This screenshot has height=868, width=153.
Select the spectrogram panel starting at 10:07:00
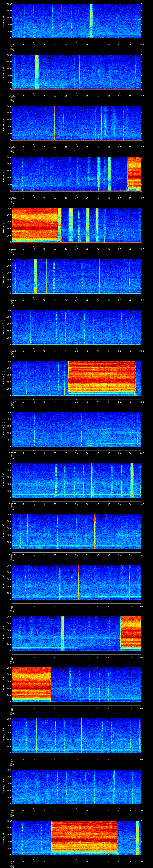[76, 327]
